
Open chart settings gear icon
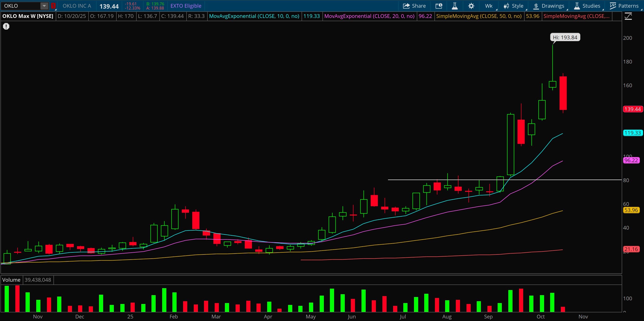point(471,6)
